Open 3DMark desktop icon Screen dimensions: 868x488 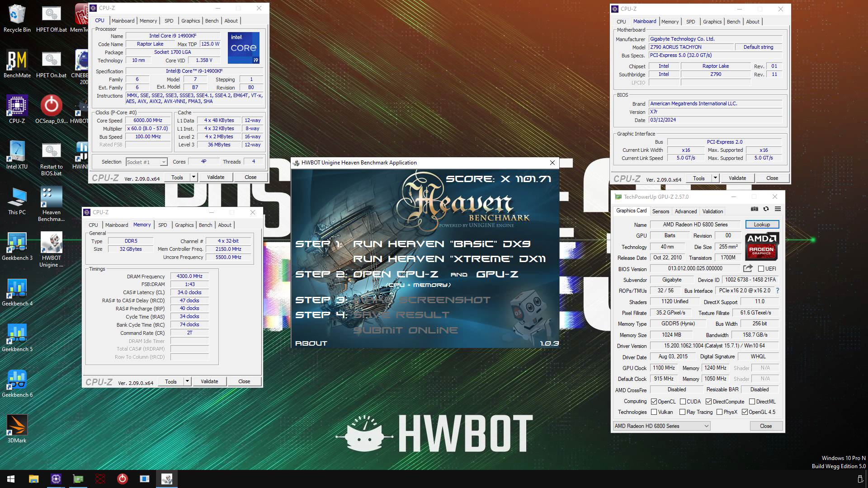[17, 429]
